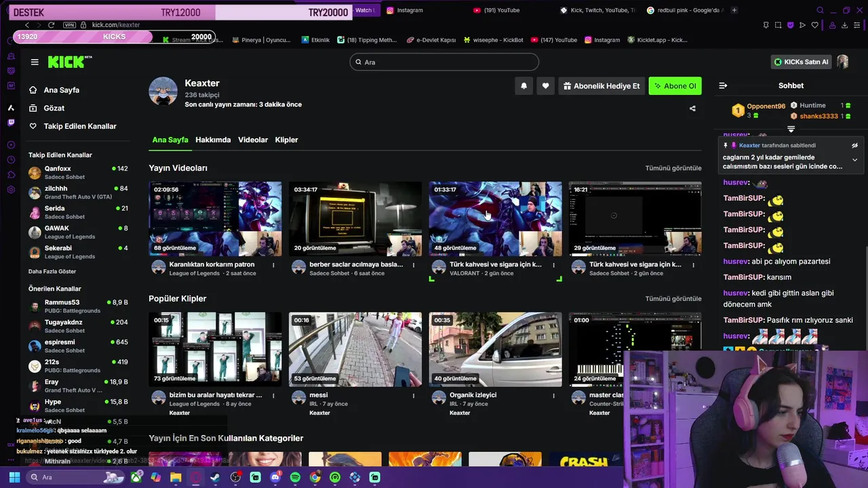The width and height of the screenshot is (868, 488).
Task: Open wiseephe - KickBot bookmark
Action: [493, 40]
